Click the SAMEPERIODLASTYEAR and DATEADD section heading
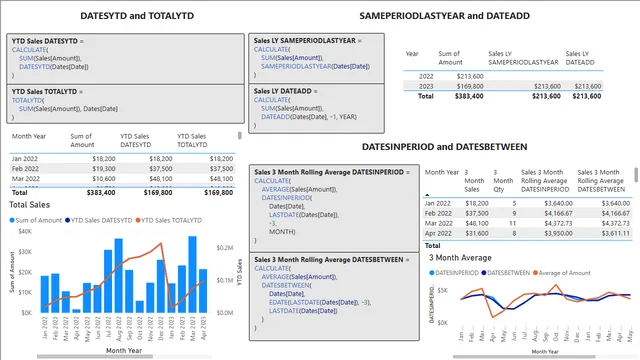The width and height of the screenshot is (640, 360). [444, 16]
